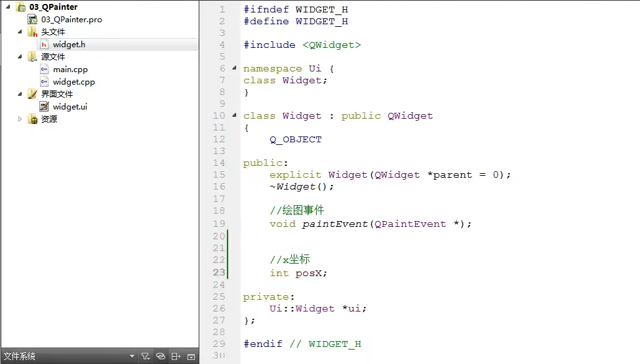Click the 头文件 headers folder icon
640x364 pixels.
coord(33,32)
